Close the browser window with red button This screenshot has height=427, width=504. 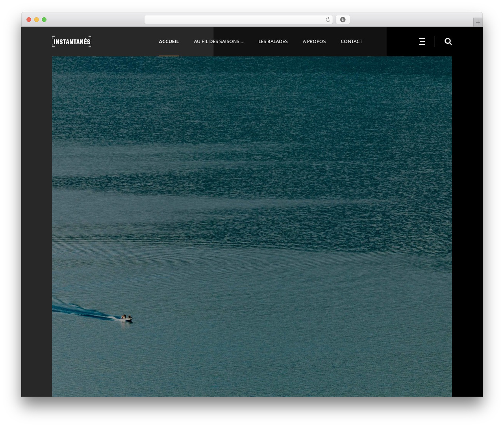(29, 20)
